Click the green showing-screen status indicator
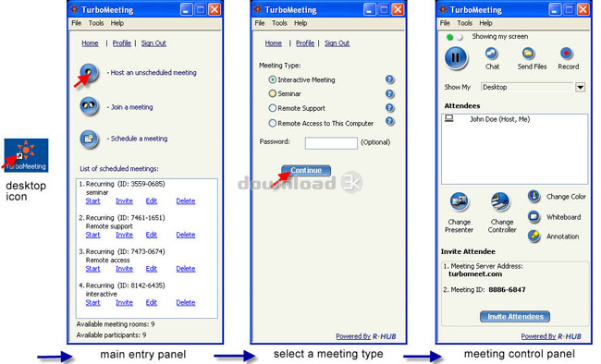601x364 pixels. pyautogui.click(x=450, y=37)
